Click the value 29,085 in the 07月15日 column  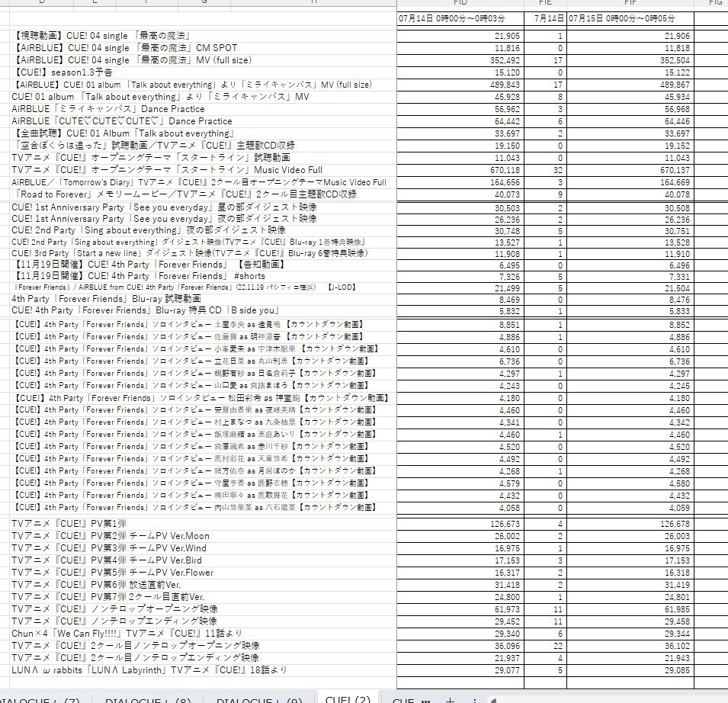coord(630,670)
